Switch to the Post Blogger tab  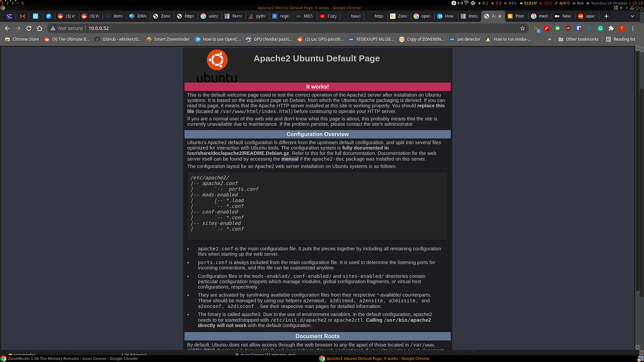click(x=516, y=16)
